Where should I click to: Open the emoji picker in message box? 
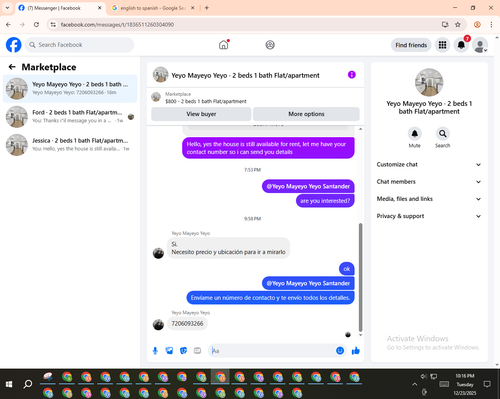coord(340,351)
